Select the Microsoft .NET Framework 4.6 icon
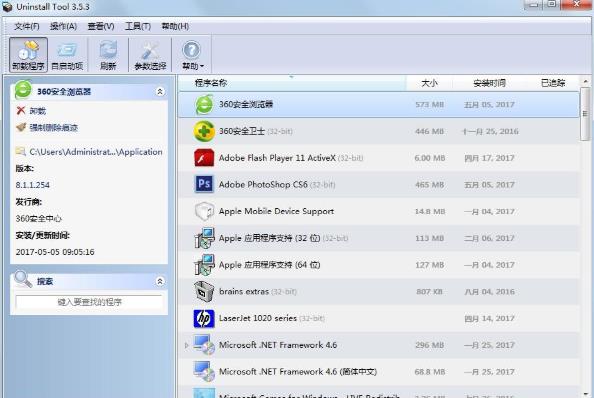Screen dimensions: 594x398 204,345
